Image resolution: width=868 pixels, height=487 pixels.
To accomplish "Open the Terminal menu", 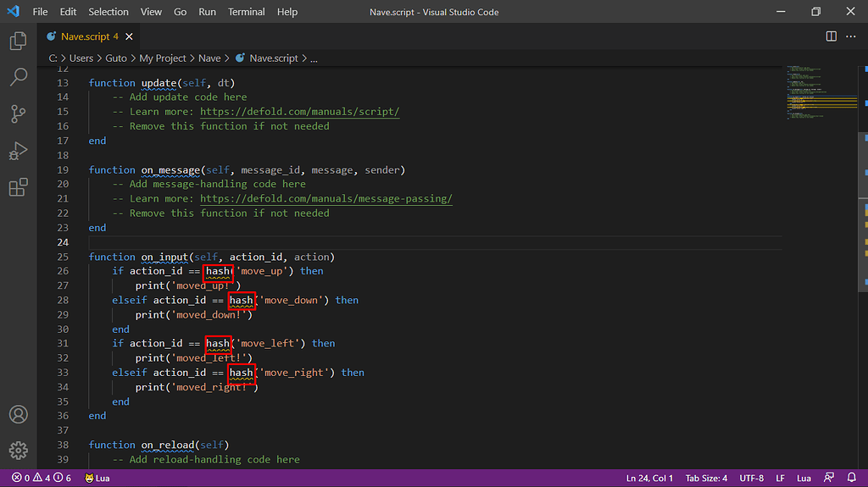I will (246, 12).
